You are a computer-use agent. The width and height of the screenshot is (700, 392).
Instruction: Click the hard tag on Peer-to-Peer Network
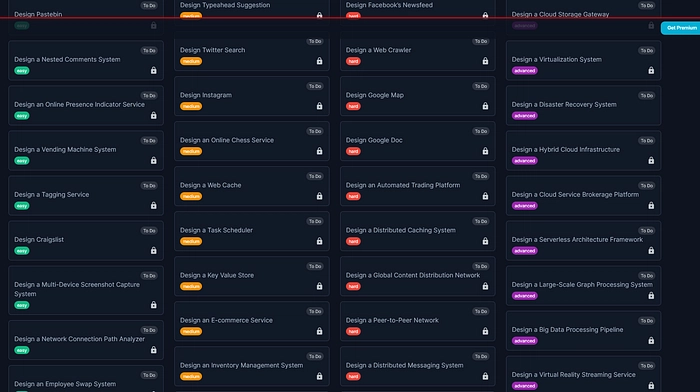pyautogui.click(x=353, y=331)
